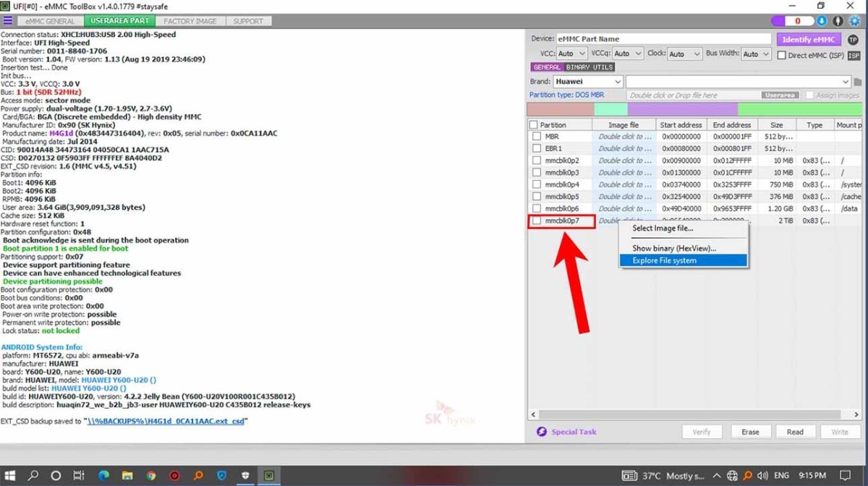The width and height of the screenshot is (868, 486).
Task: Click the purple segment of partition map
Action: coord(682,109)
